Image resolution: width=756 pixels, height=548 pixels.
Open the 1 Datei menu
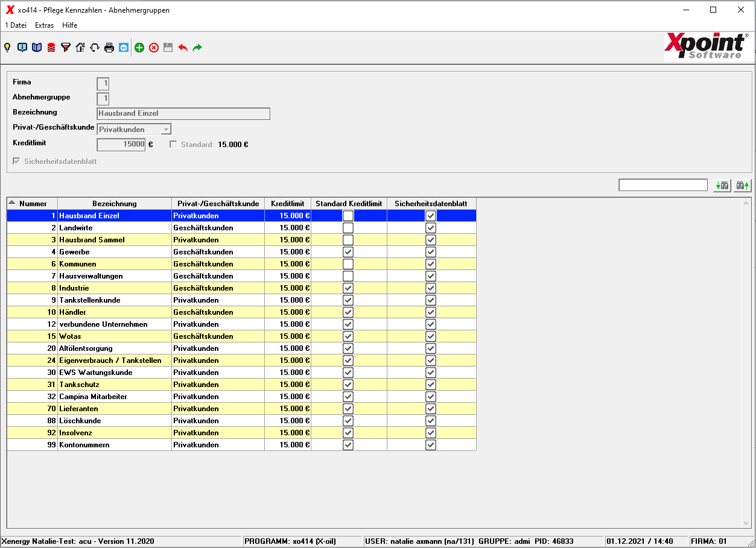pos(16,25)
